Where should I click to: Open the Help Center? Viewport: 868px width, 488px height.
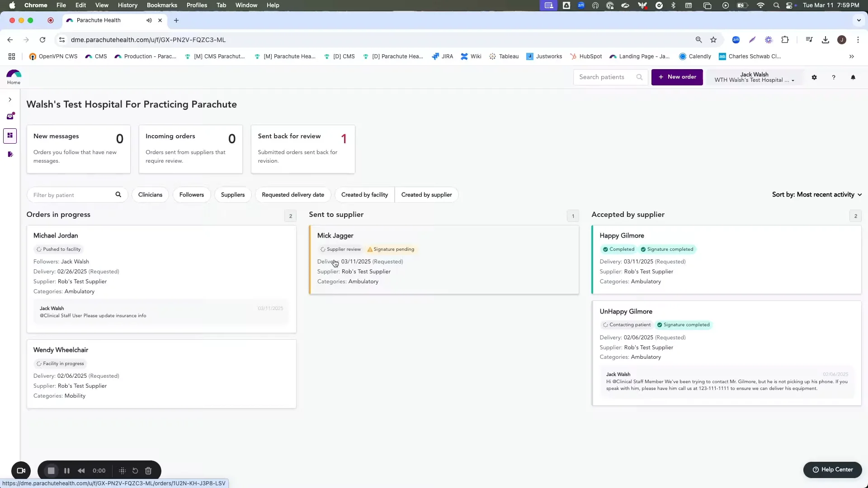[832, 469]
